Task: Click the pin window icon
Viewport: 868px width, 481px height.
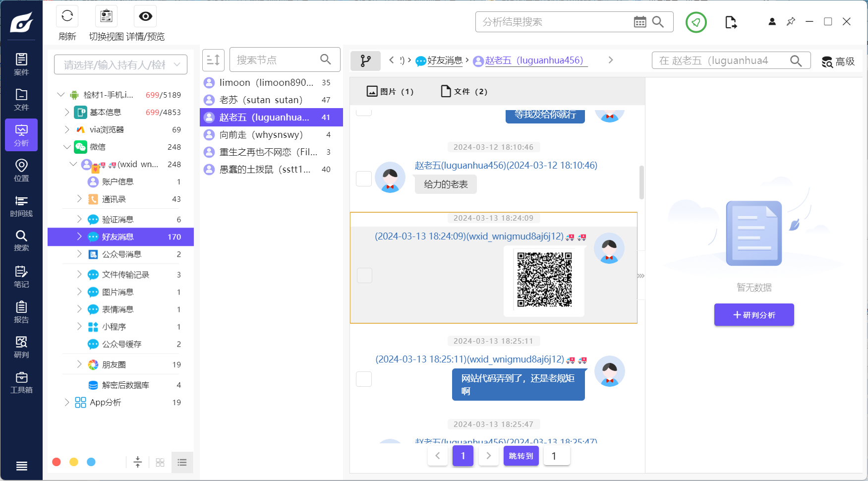Action: tap(791, 22)
